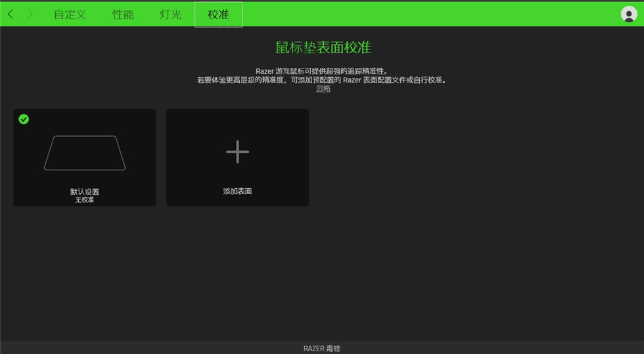Switch to the 灯光 tab

pyautogui.click(x=170, y=14)
